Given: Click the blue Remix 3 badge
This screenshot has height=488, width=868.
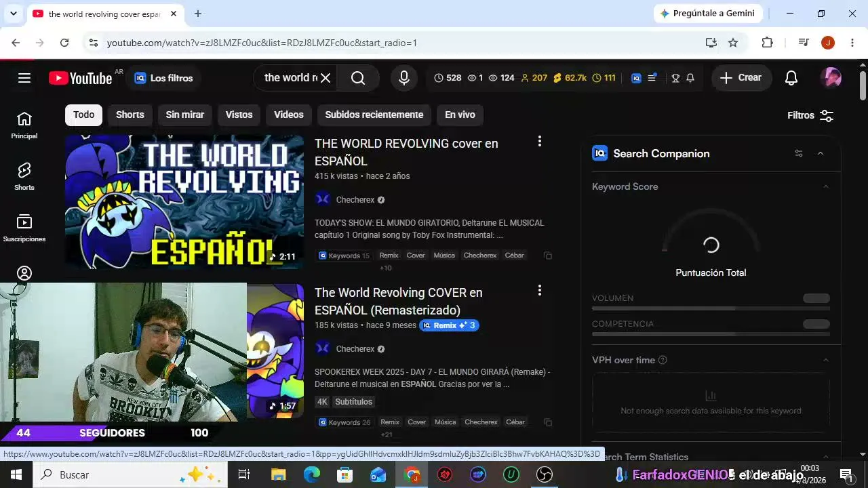Looking at the screenshot, I should (x=449, y=325).
